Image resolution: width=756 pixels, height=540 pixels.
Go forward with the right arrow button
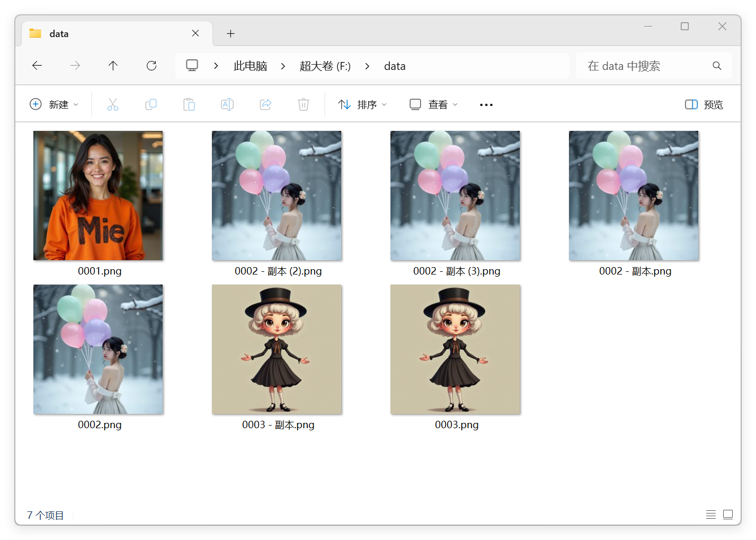tap(75, 66)
